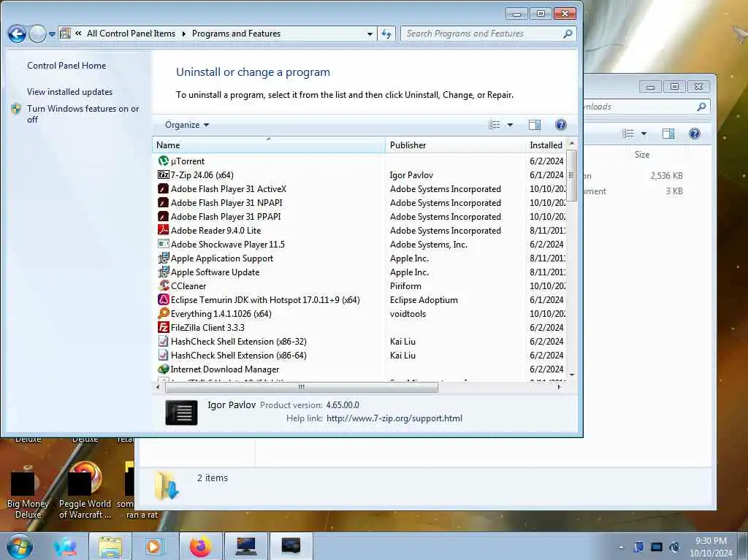The image size is (748, 560).
Task: Select the 7-Zip 24.06 (x64) icon
Action: pos(163,175)
